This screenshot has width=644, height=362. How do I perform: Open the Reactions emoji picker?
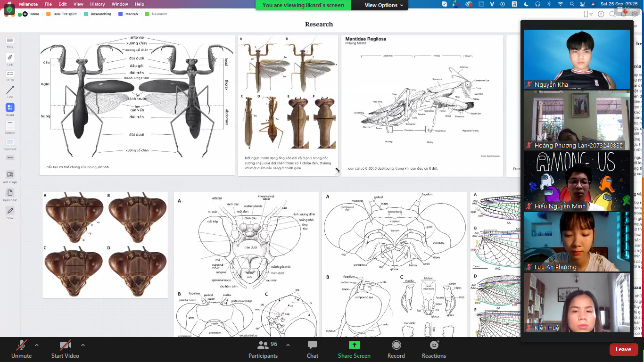pyautogui.click(x=434, y=349)
